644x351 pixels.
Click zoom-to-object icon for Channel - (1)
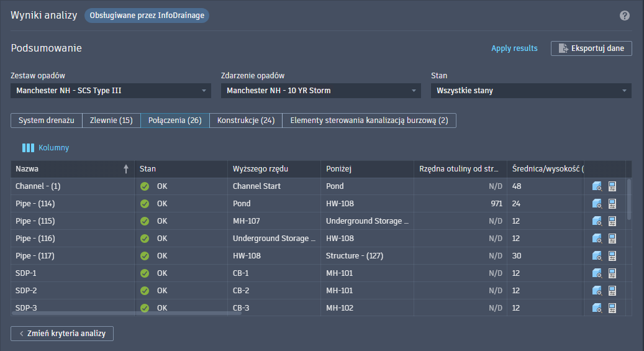point(597,186)
